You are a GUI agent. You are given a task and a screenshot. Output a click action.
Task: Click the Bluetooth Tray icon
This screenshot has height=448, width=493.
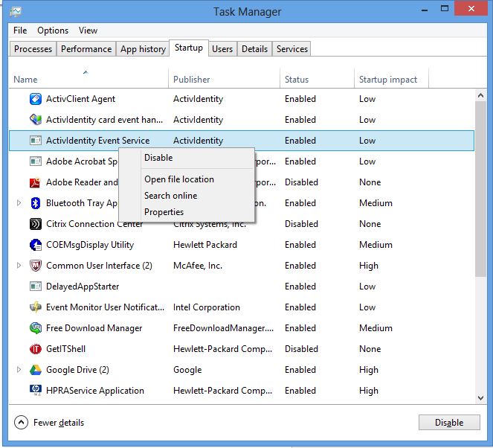coord(35,203)
